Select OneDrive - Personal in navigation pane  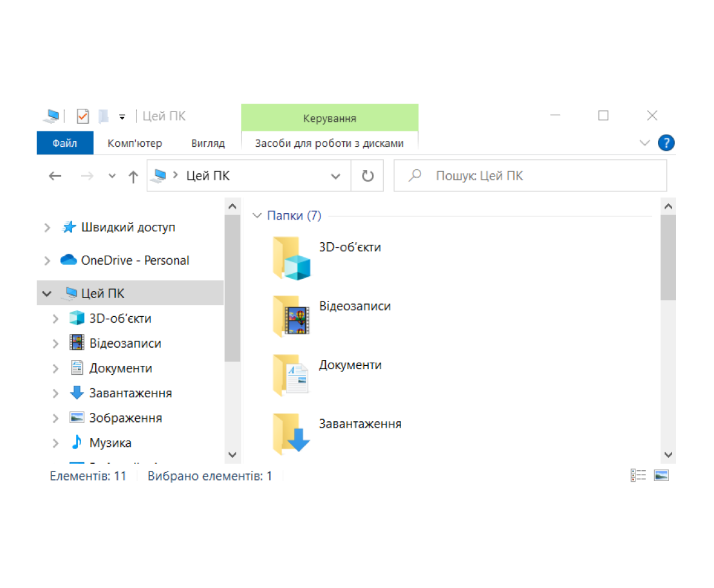135,260
